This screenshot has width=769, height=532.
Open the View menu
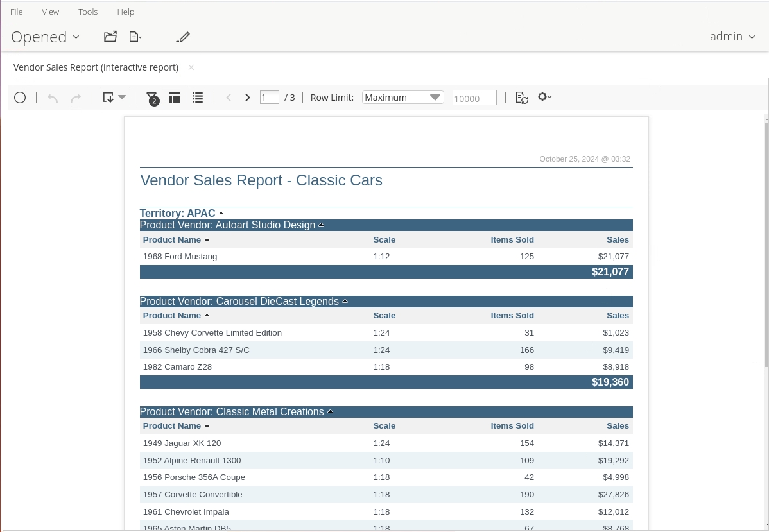click(51, 12)
